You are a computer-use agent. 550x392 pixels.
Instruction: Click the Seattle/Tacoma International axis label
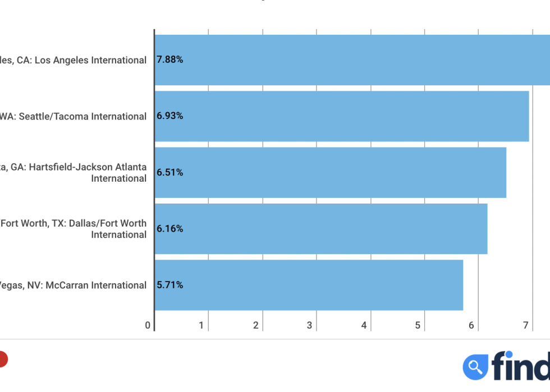pyautogui.click(x=73, y=117)
